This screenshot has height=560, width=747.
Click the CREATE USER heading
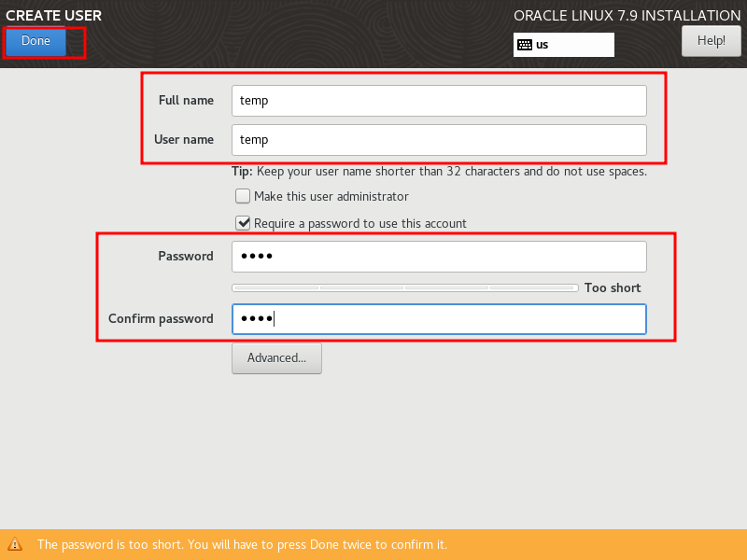coord(53,16)
